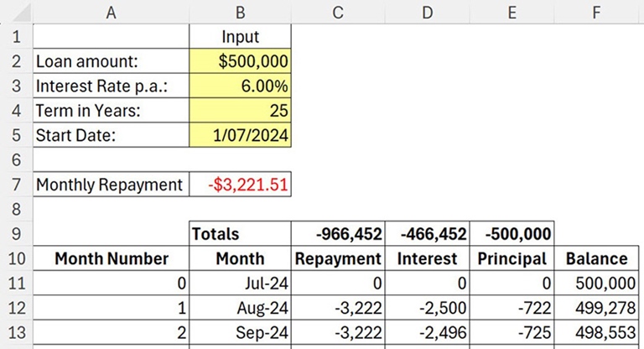Click the 'Interest Rate p.a.:' label
Viewport: 644px width, 349px height.
click(111, 86)
